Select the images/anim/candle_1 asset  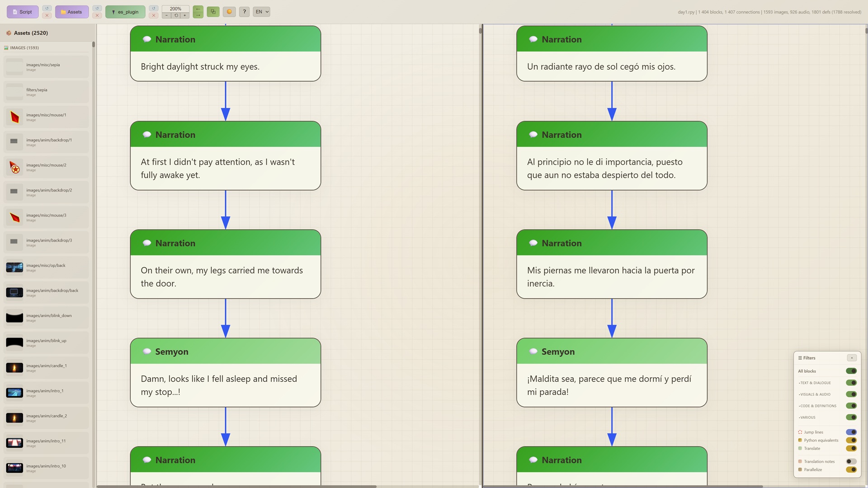[x=46, y=368]
